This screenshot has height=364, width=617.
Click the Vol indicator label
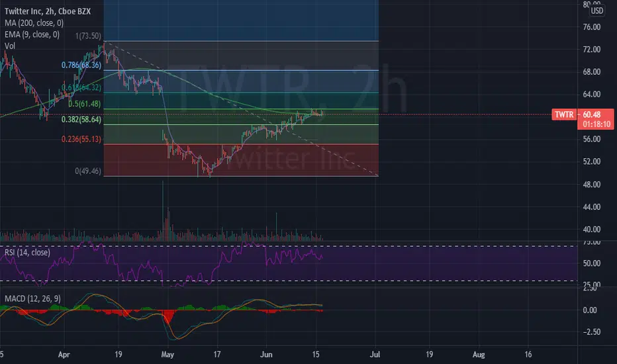point(10,46)
